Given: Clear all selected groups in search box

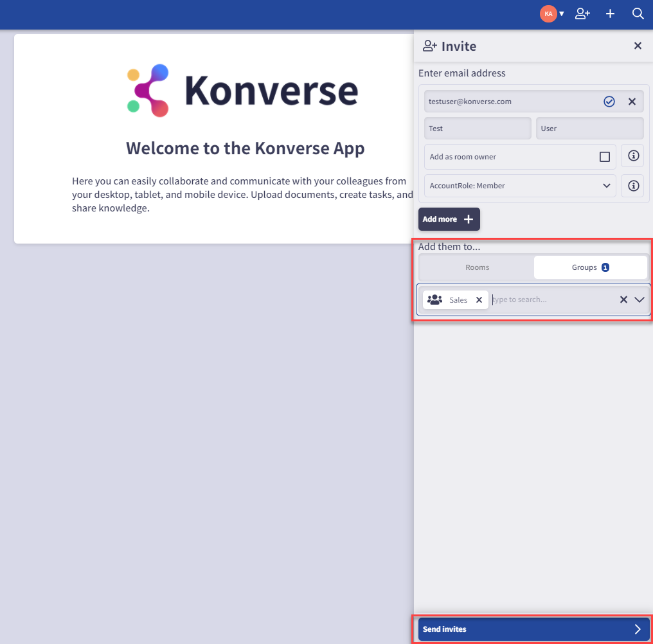Looking at the screenshot, I should point(623,300).
